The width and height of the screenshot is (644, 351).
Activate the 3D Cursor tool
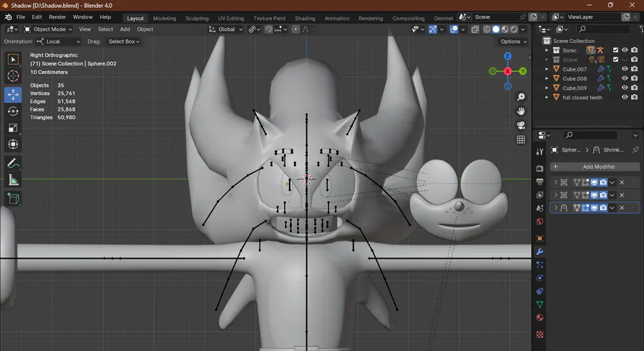point(13,76)
